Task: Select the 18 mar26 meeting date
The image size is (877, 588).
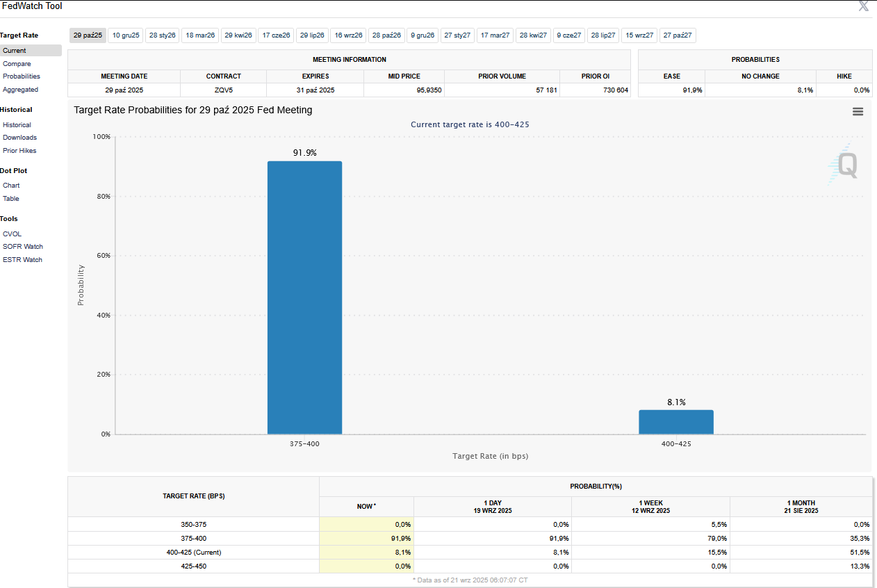Action: pos(200,35)
